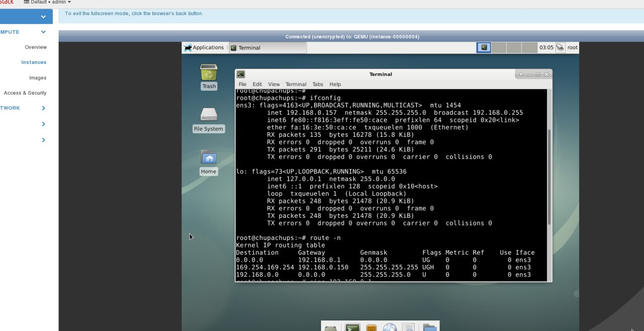Open the Terminal Tabs menu
644x331 pixels.
point(317,84)
